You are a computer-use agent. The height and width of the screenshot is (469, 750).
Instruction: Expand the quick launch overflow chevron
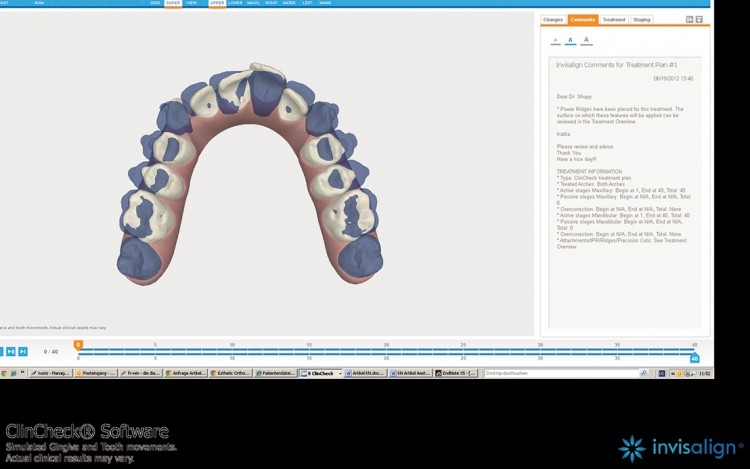22,373
